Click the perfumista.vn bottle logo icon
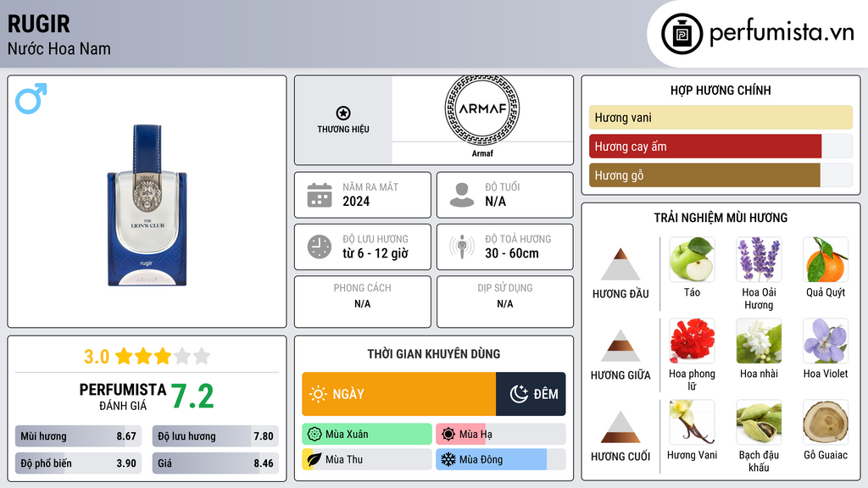Image resolution: width=868 pixels, height=488 pixels. pyautogui.click(x=682, y=33)
